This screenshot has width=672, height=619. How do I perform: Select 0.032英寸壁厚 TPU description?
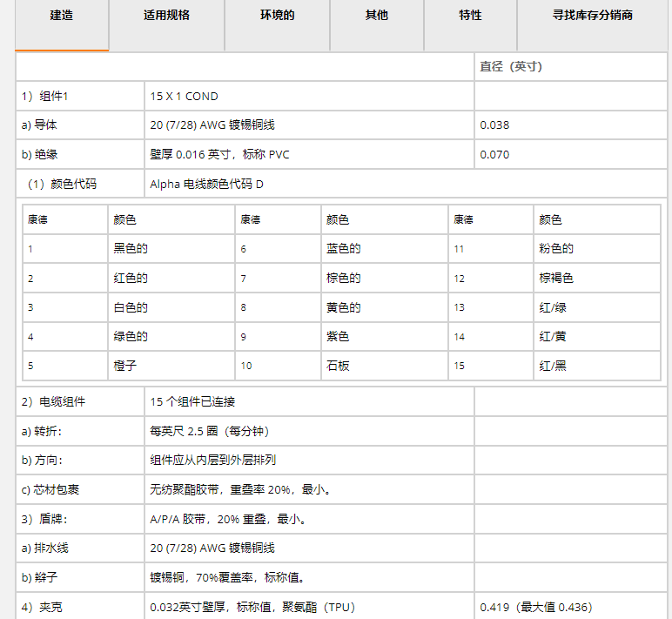tap(252, 607)
